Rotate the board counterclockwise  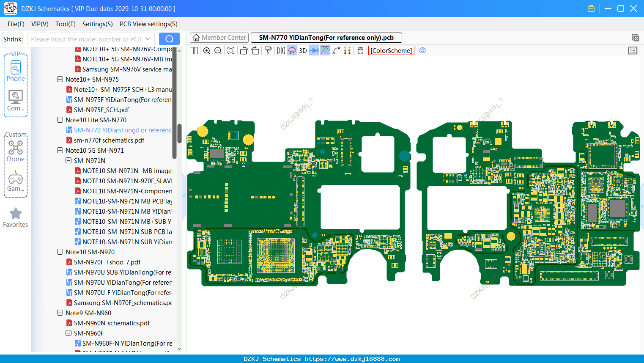[244, 50]
